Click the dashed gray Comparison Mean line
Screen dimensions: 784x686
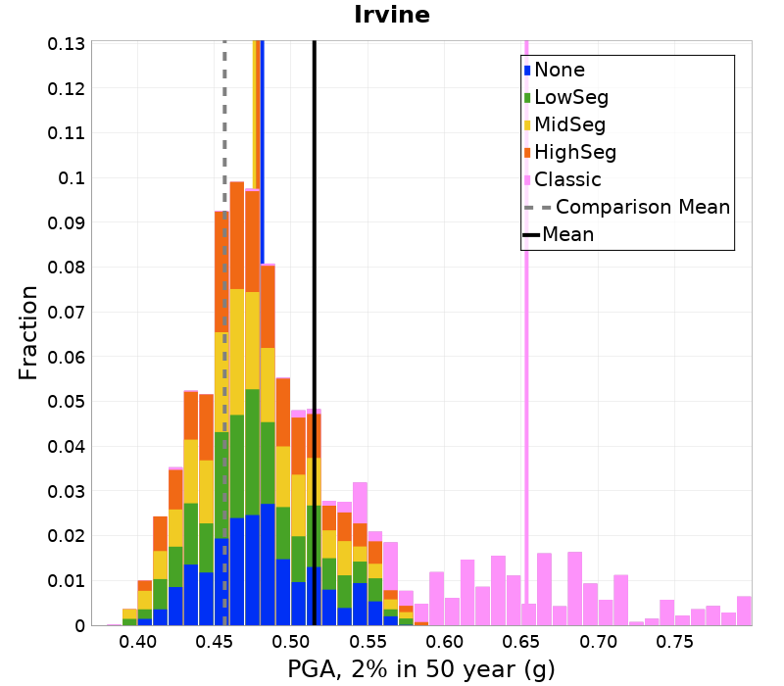(224, 333)
